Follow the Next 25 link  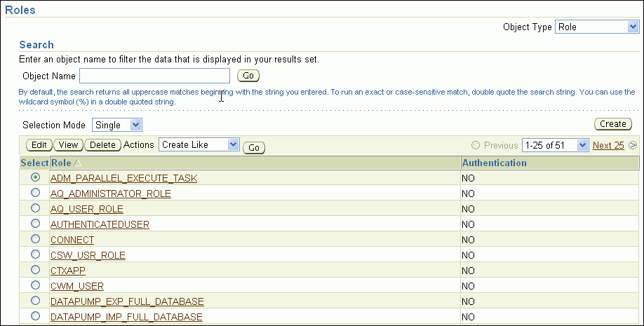point(608,146)
